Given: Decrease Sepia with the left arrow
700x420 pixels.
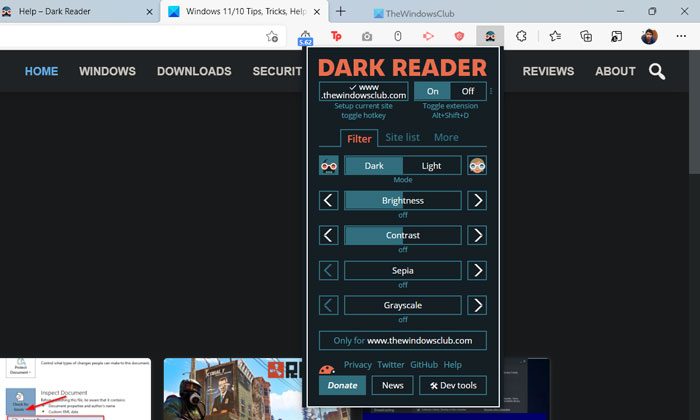Looking at the screenshot, I should 329,270.
